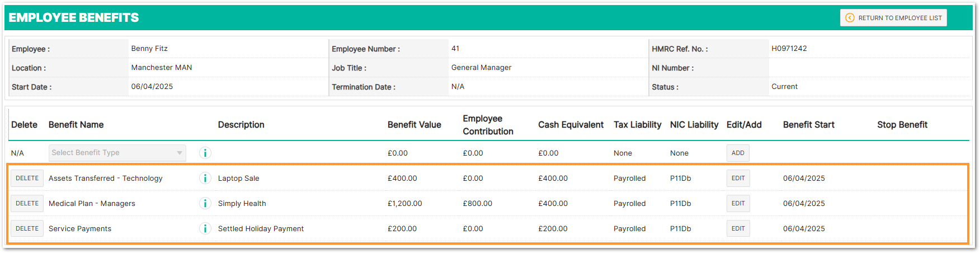The image size is (980, 253).
Task: Click the Cash Equivalent column header
Action: (571, 125)
